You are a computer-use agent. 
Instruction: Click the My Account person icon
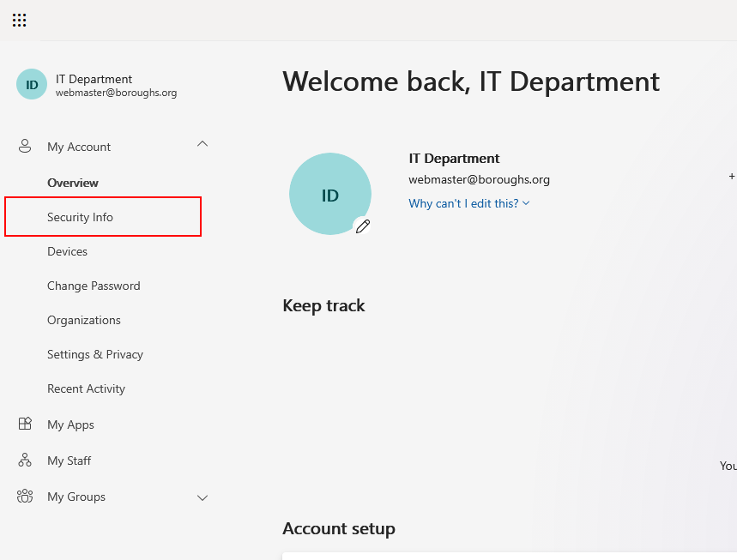click(25, 147)
